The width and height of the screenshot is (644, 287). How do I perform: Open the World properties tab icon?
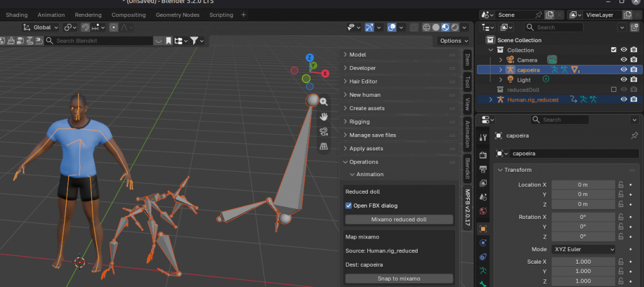click(484, 211)
